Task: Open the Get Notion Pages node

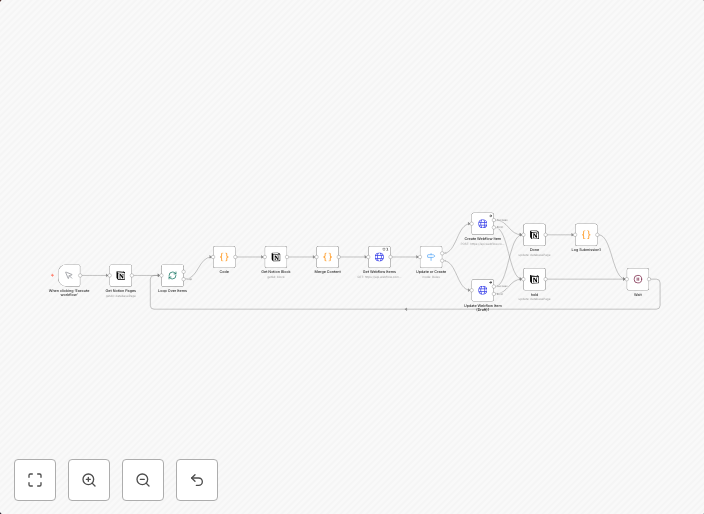Action: [121, 275]
